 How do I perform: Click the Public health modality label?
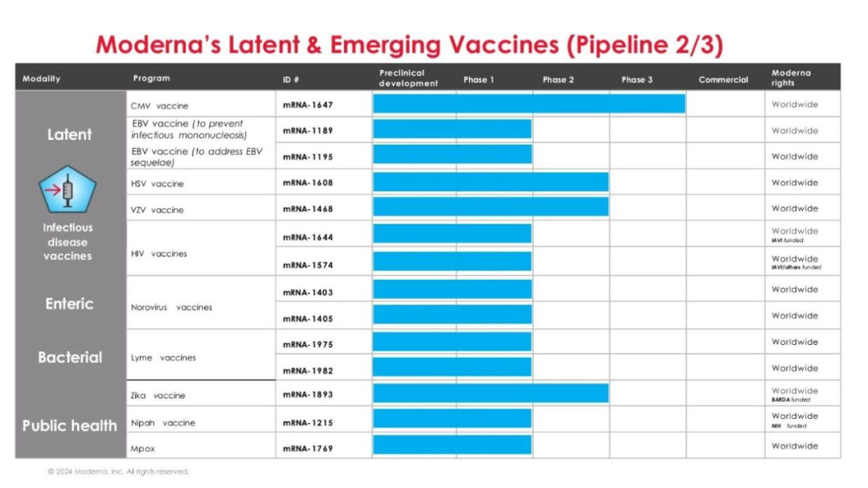pos(70,425)
